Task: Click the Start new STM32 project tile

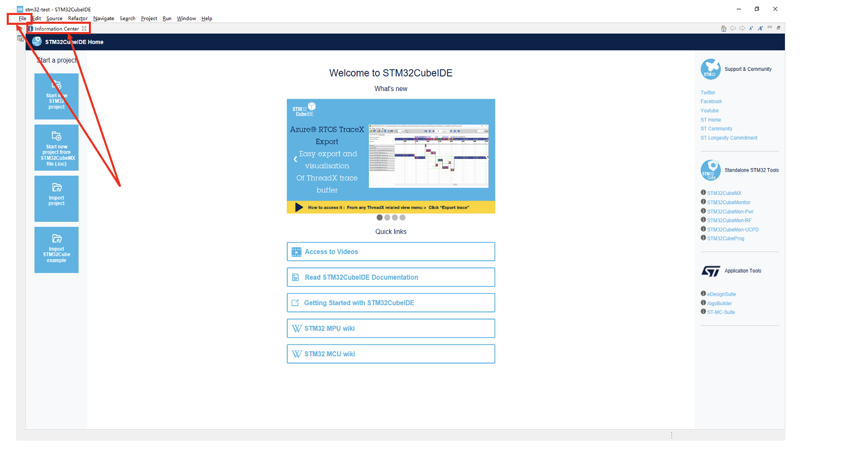Action: (x=56, y=96)
